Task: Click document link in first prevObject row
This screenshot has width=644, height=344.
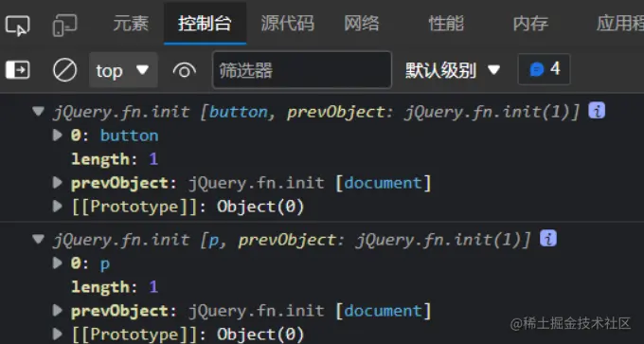Action: [383, 183]
